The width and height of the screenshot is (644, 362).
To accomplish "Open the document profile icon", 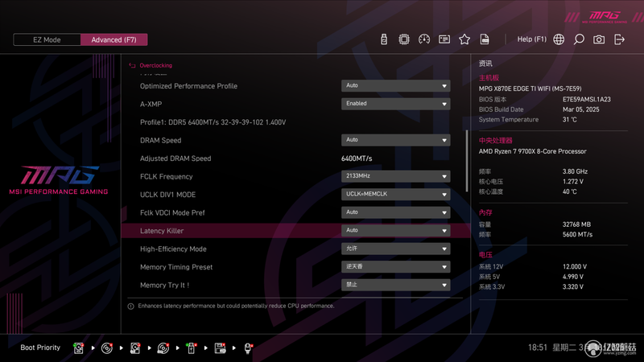I will (485, 39).
